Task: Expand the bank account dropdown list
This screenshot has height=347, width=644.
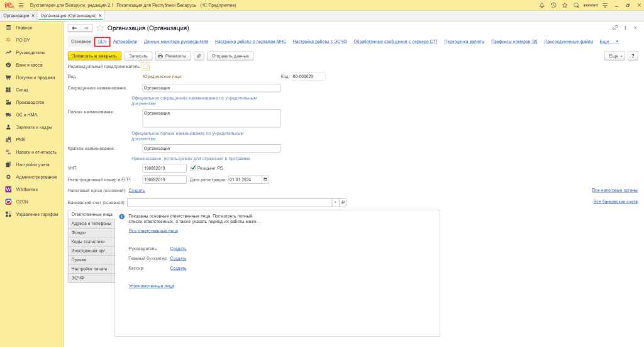Action: pyautogui.click(x=335, y=202)
